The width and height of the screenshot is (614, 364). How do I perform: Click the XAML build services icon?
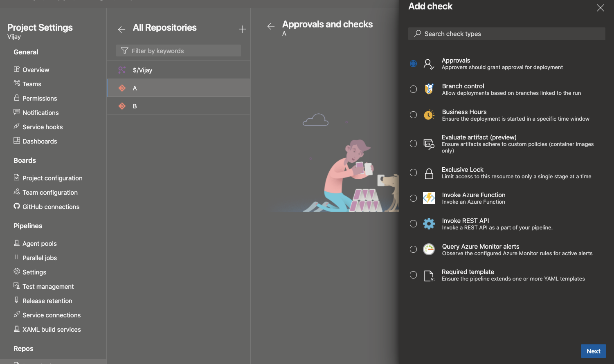click(17, 328)
